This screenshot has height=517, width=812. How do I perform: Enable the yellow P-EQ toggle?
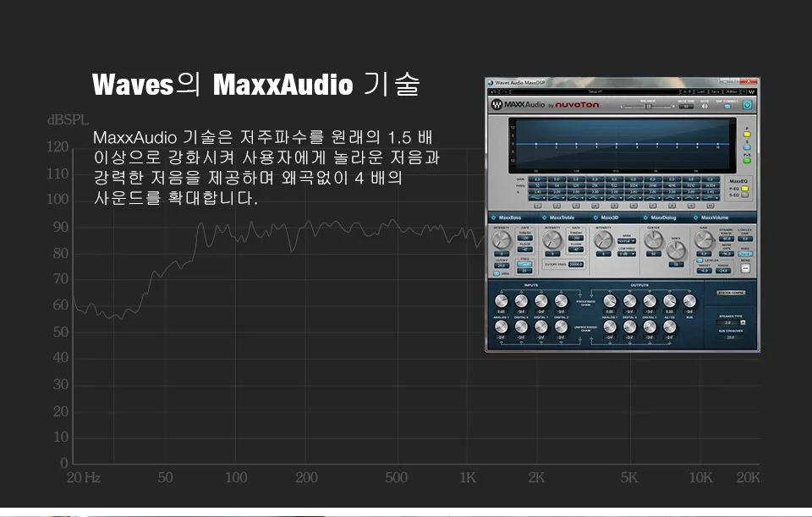[744, 189]
